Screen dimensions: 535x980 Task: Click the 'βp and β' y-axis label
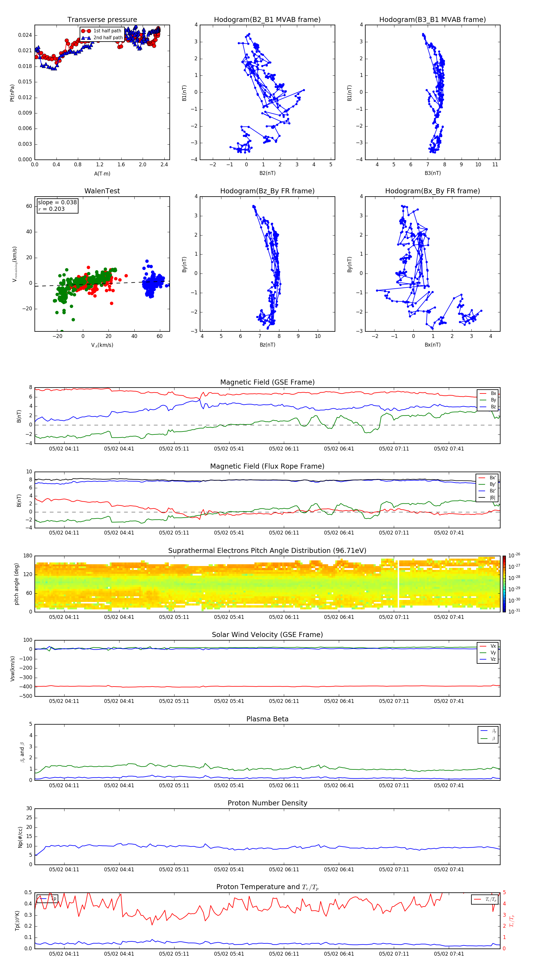click(22, 753)
